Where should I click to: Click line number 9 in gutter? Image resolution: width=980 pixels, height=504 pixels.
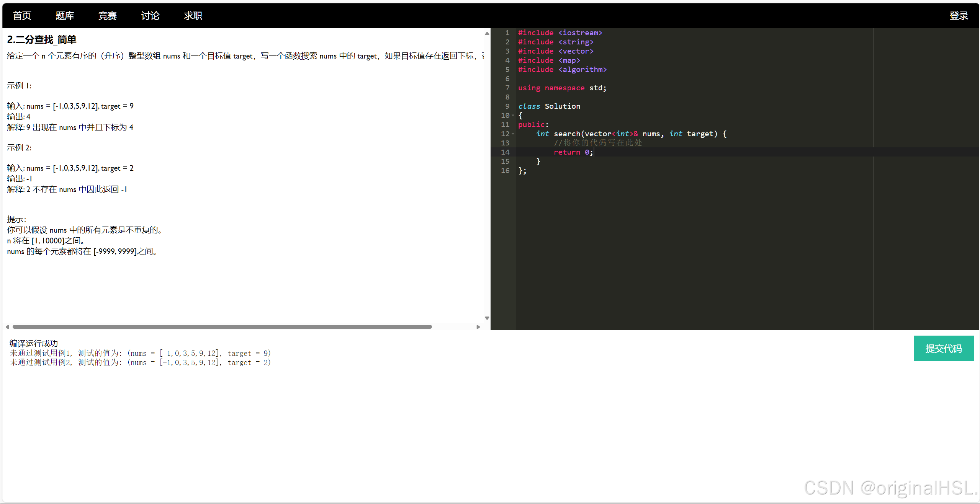click(507, 106)
